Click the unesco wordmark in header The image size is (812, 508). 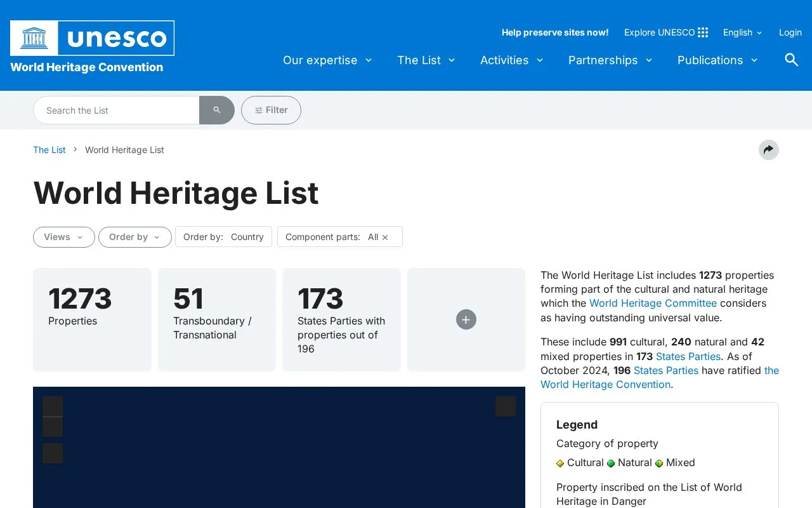(x=117, y=38)
